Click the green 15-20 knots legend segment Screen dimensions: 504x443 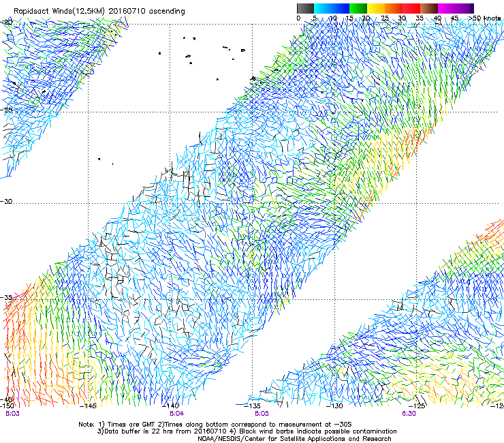coord(358,8)
